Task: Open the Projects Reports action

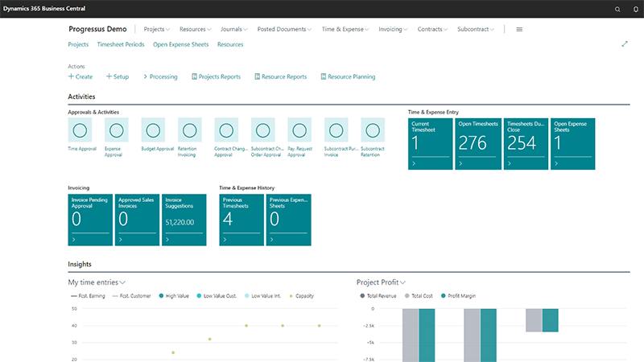Action: pyautogui.click(x=216, y=76)
